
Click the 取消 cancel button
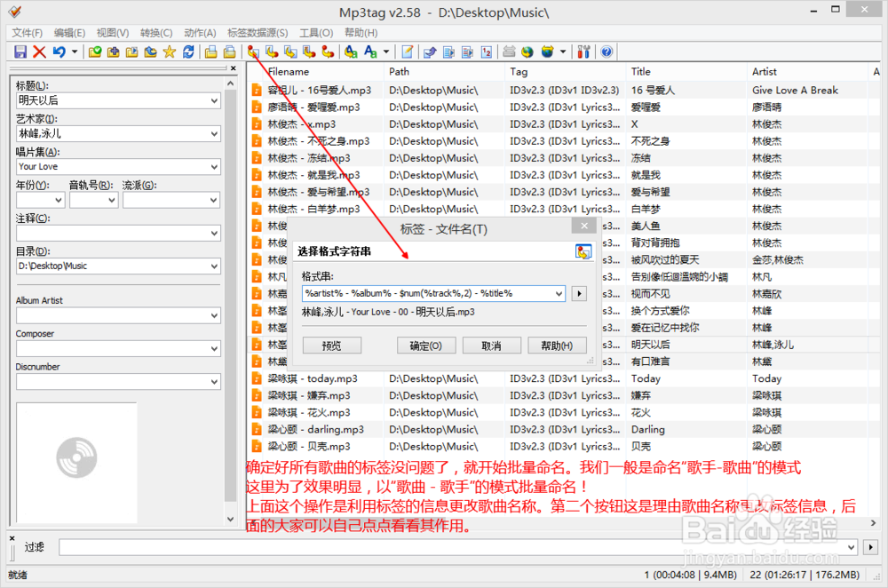click(x=492, y=346)
